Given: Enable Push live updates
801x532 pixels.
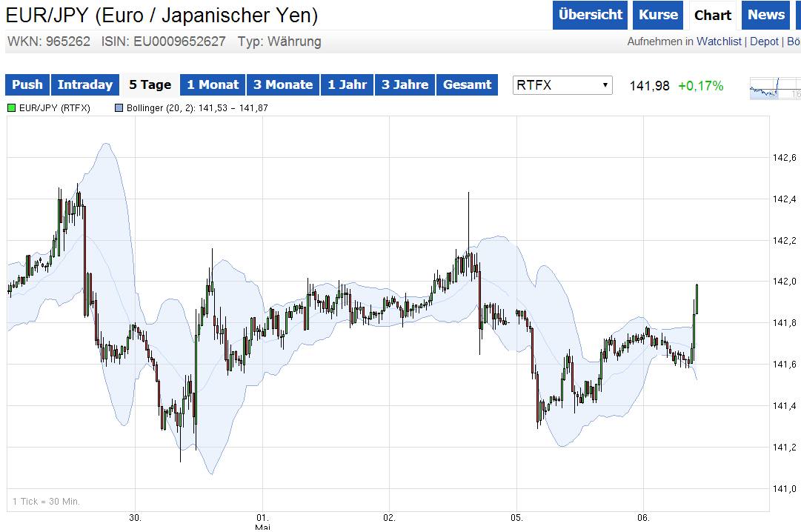Looking at the screenshot, I should (x=27, y=84).
